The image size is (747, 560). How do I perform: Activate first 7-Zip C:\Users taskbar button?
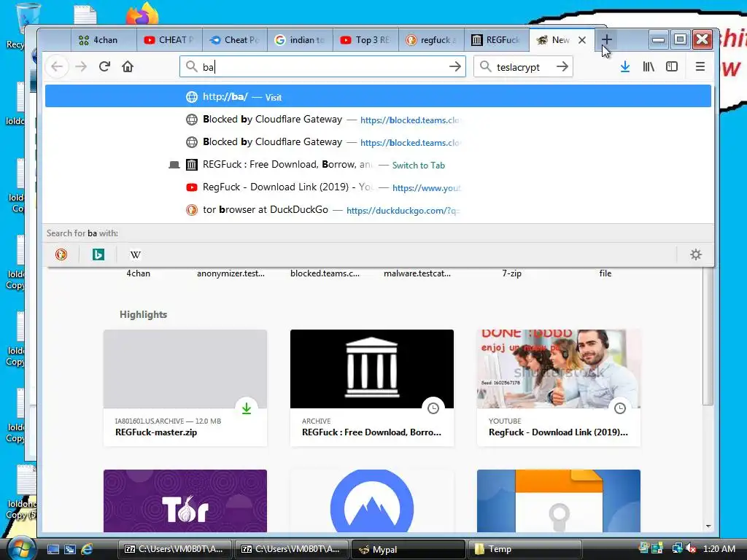(x=175, y=549)
